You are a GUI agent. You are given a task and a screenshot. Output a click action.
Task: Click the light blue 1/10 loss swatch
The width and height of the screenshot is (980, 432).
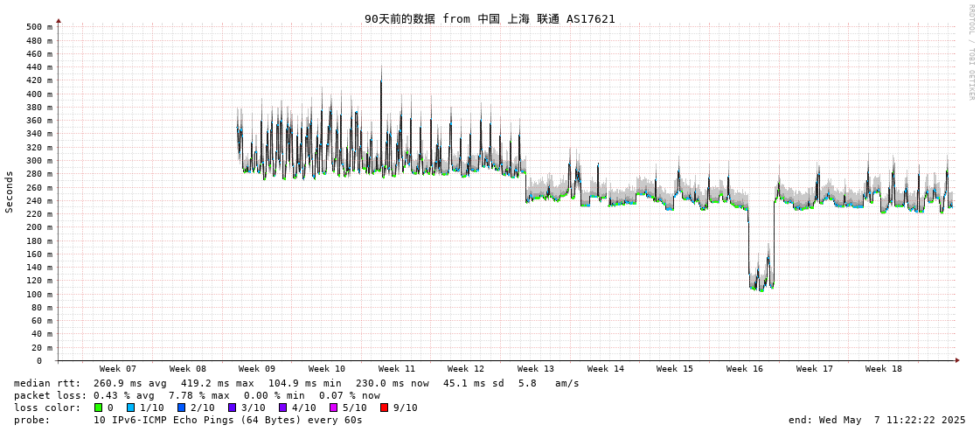click(x=130, y=408)
